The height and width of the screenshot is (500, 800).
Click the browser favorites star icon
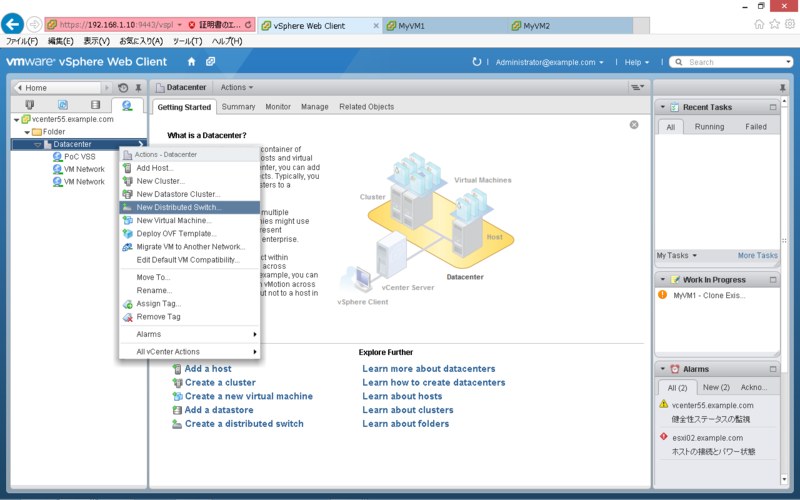(774, 24)
